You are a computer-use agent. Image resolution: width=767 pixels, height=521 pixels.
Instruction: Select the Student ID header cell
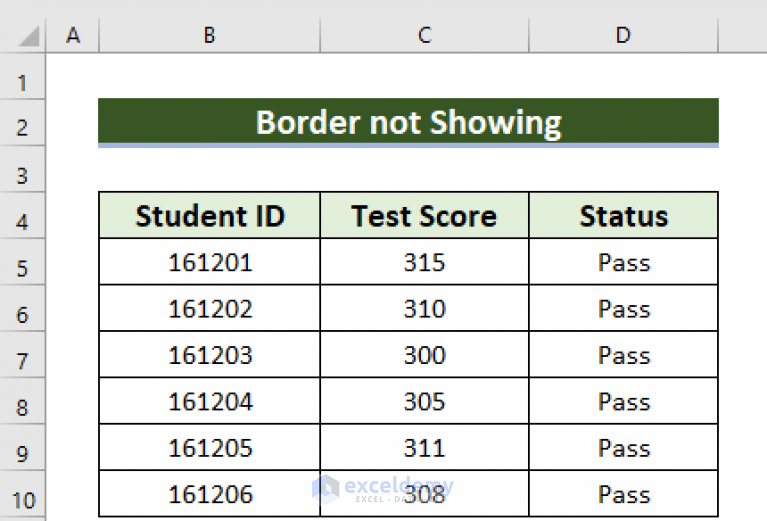(210, 215)
